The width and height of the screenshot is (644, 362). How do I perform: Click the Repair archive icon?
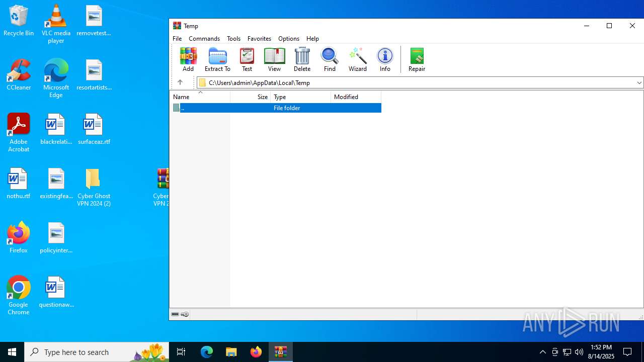click(417, 59)
